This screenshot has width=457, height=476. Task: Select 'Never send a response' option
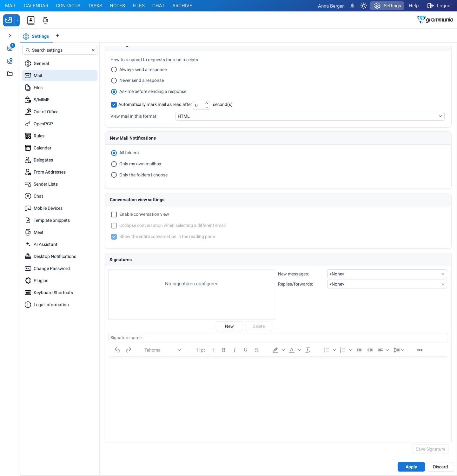[114, 81]
